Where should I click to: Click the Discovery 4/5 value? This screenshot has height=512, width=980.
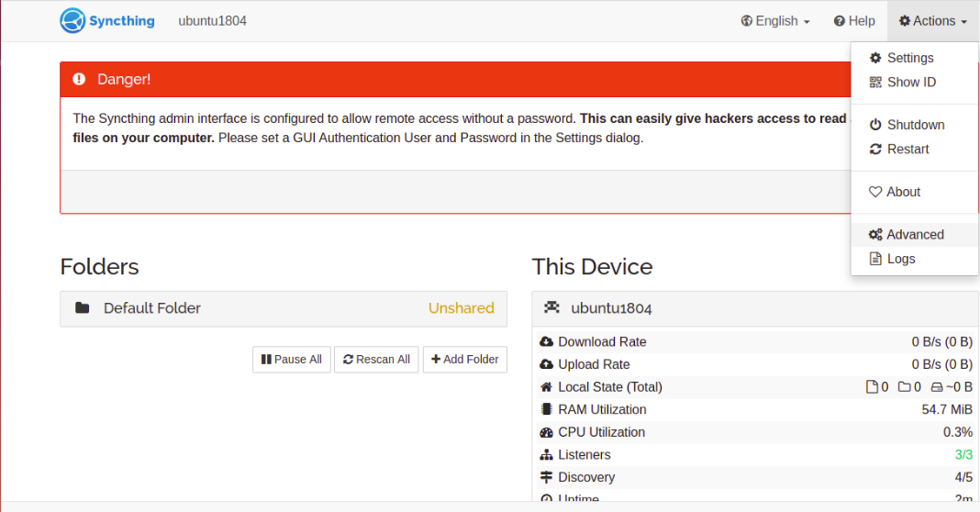[963, 477]
